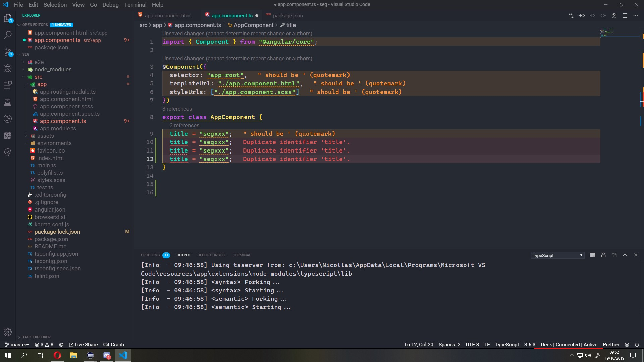Viewport: 644px width, 362px height.
Task: Open the TypeScript output channel dropdown
Action: pyautogui.click(x=557, y=255)
